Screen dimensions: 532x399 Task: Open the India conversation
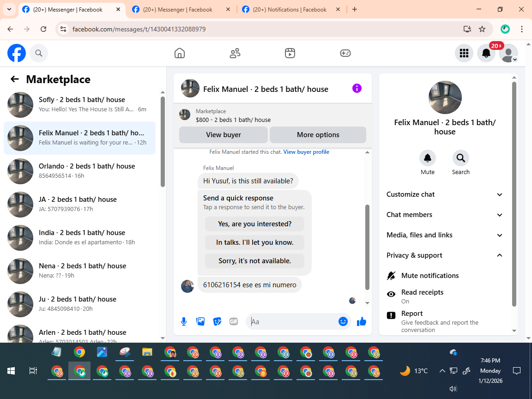pos(80,237)
